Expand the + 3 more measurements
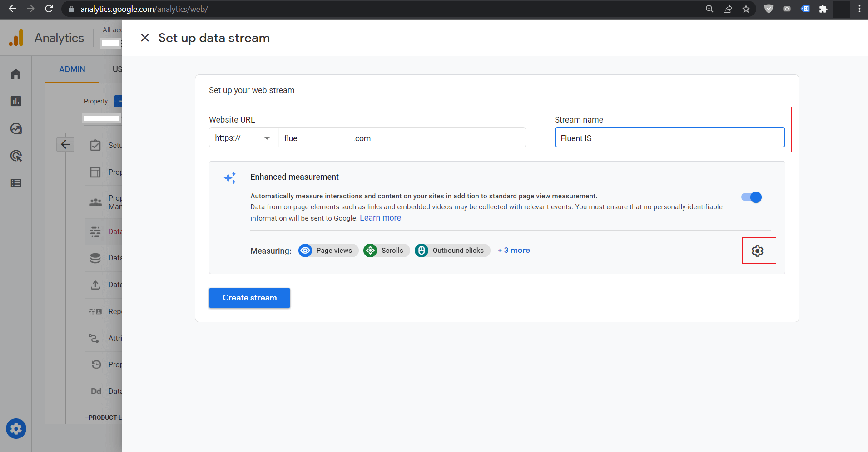The width and height of the screenshot is (868, 452). (514, 251)
